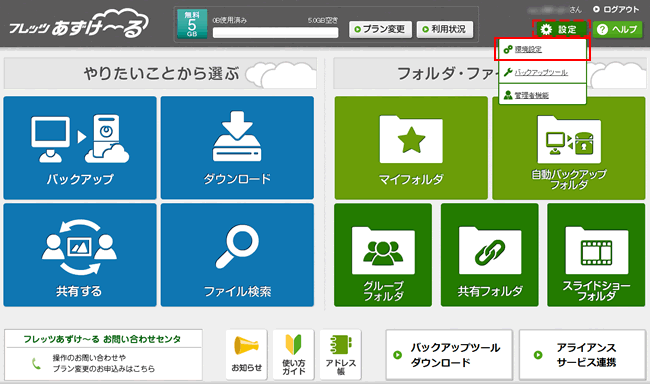Click the ログアウト link

point(616,9)
